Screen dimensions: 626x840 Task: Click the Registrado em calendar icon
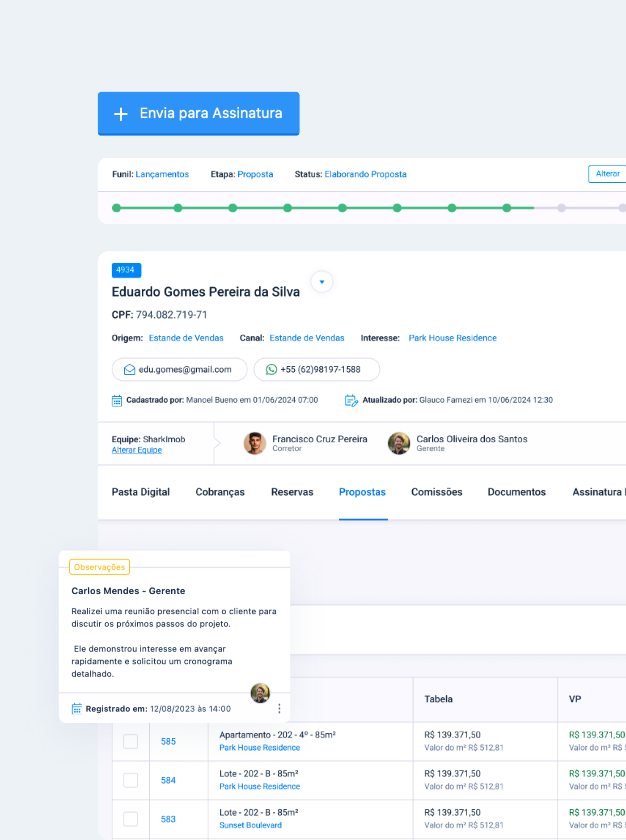tap(77, 709)
